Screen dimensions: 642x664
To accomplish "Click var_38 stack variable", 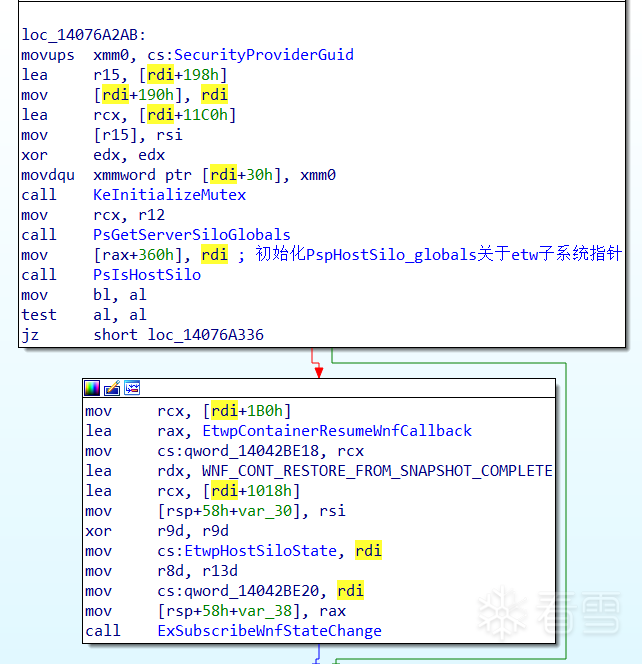I will tap(266, 611).
